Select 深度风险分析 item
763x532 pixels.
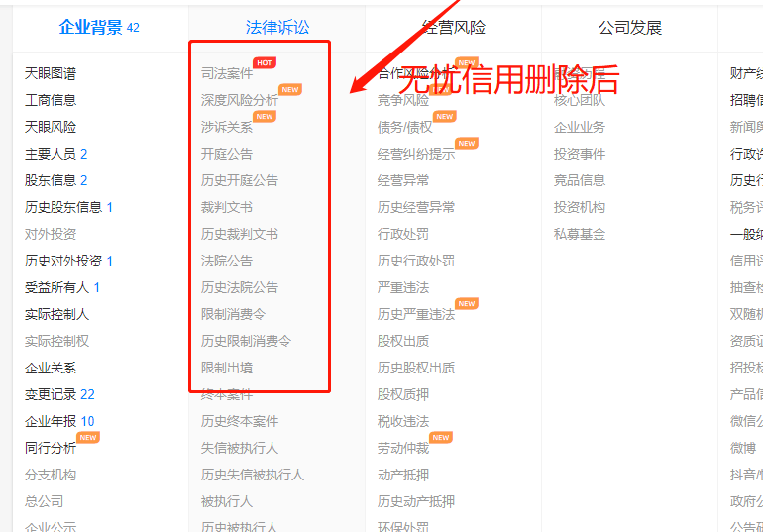pos(240,101)
